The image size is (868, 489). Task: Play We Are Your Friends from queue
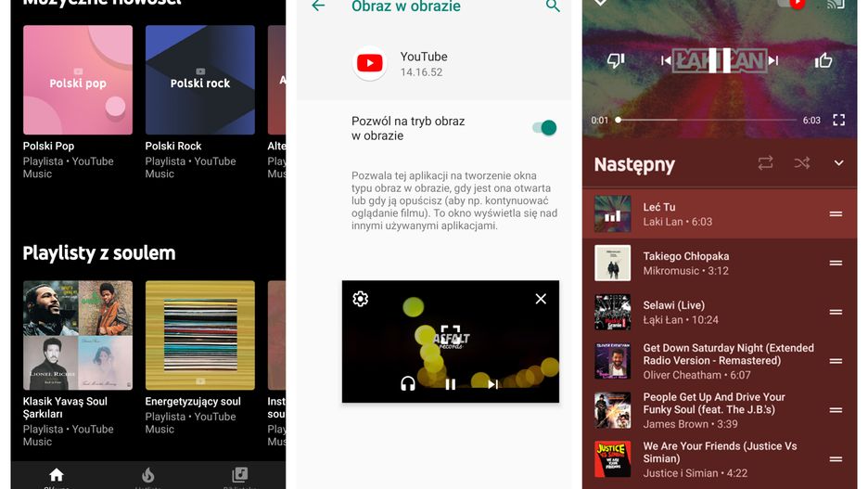pyautogui.click(x=720, y=459)
